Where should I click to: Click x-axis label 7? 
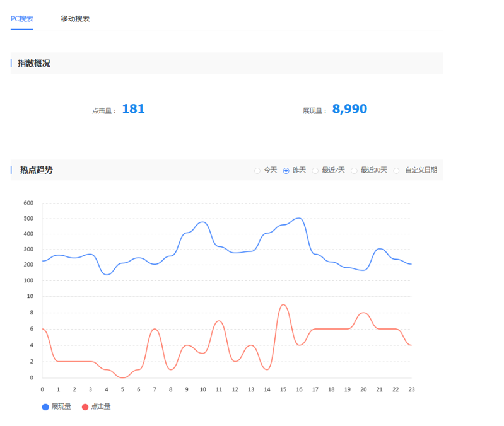coord(155,389)
